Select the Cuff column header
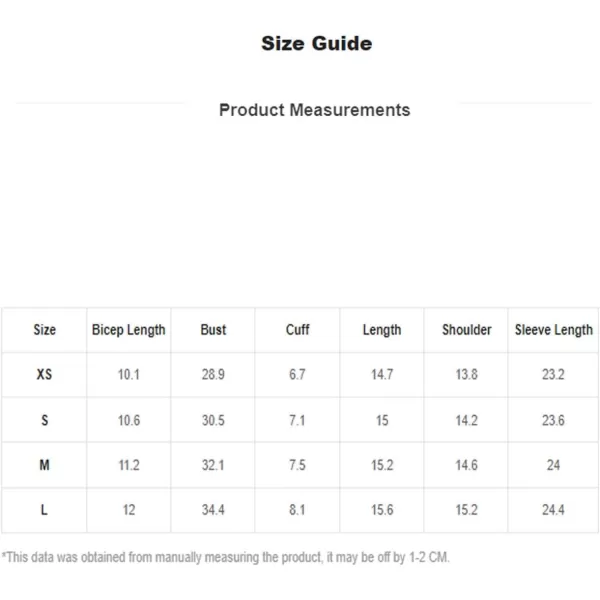 point(297,330)
